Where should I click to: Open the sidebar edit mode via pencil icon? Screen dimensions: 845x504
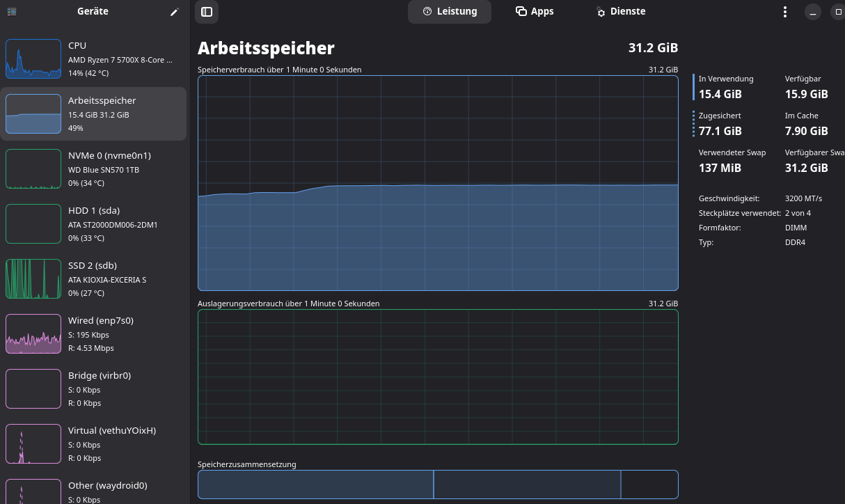[174, 11]
